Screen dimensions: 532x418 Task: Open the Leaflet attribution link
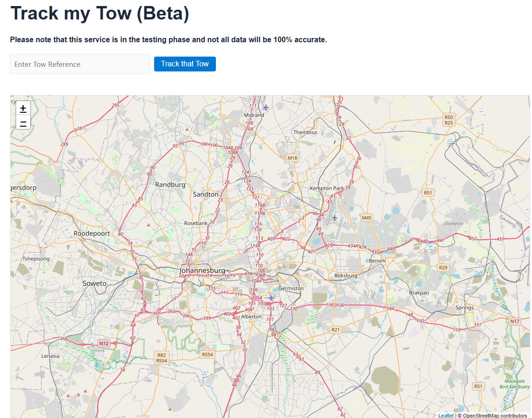[x=446, y=416]
